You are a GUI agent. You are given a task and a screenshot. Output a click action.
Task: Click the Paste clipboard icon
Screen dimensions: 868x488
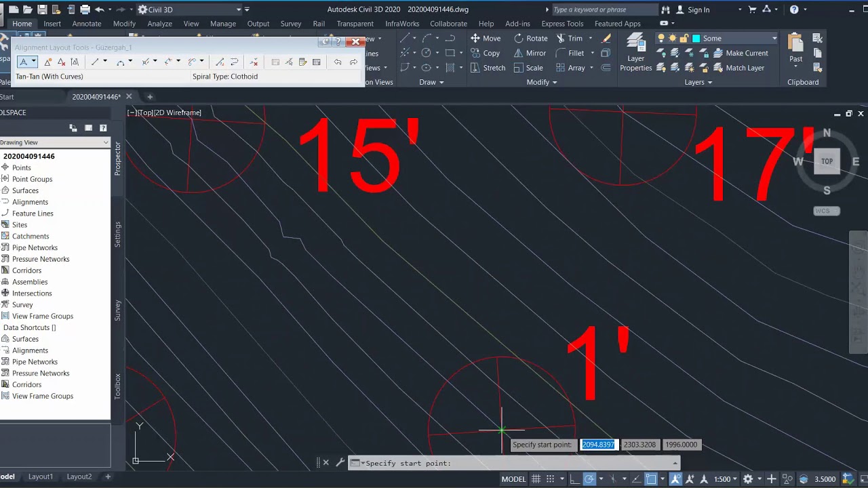tap(796, 42)
